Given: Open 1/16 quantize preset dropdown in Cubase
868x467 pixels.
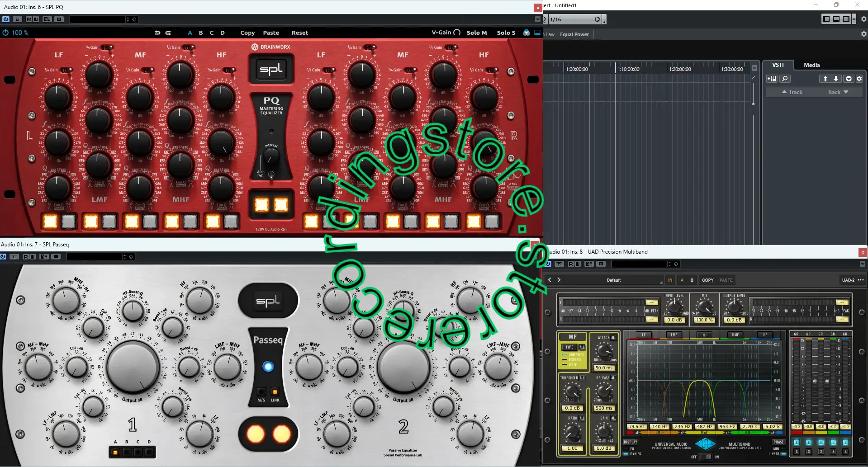Looking at the screenshot, I should coord(572,19).
